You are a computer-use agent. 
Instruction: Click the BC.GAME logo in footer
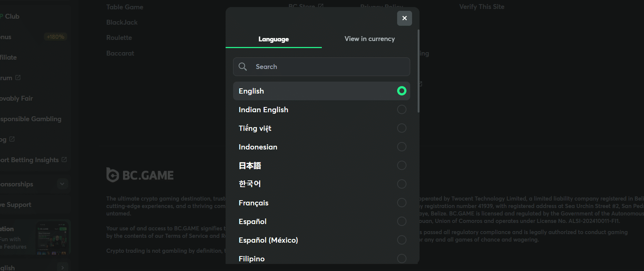coord(140,175)
